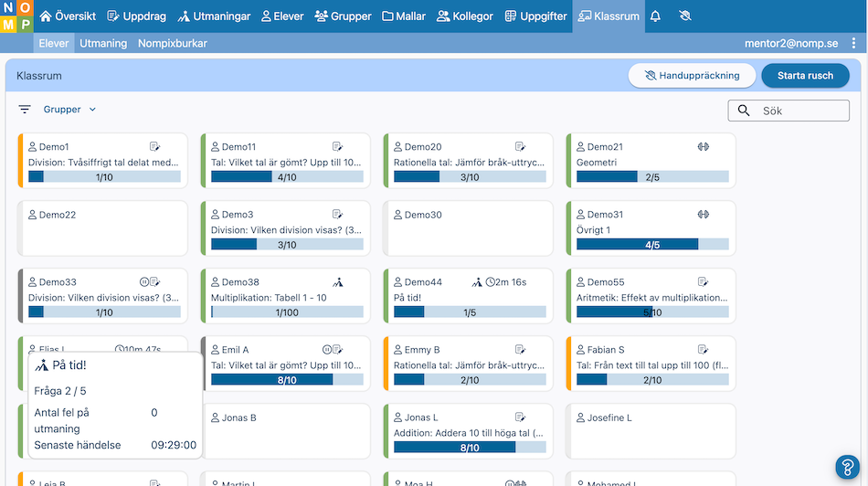Open the Översikt tab

[x=68, y=16]
